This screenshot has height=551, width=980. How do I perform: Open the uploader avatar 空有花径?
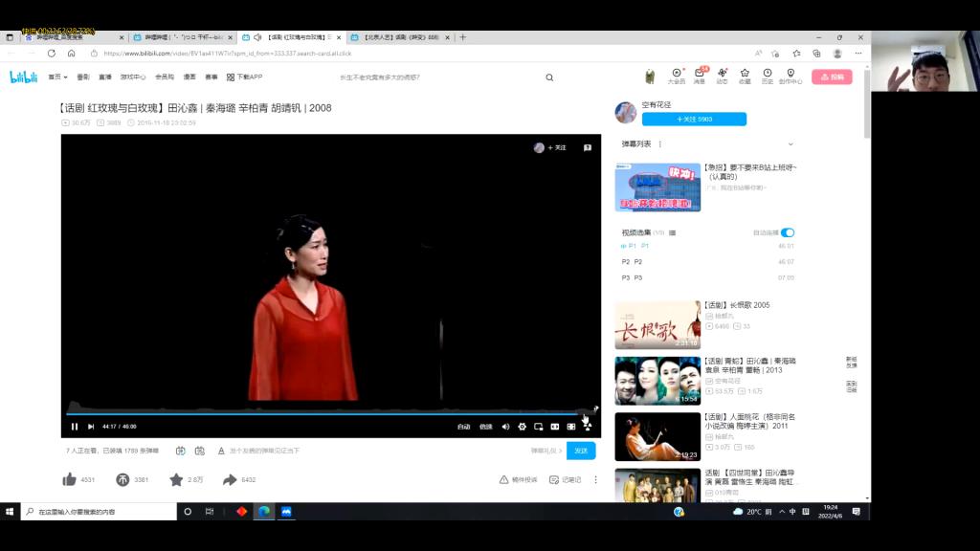coord(626,113)
